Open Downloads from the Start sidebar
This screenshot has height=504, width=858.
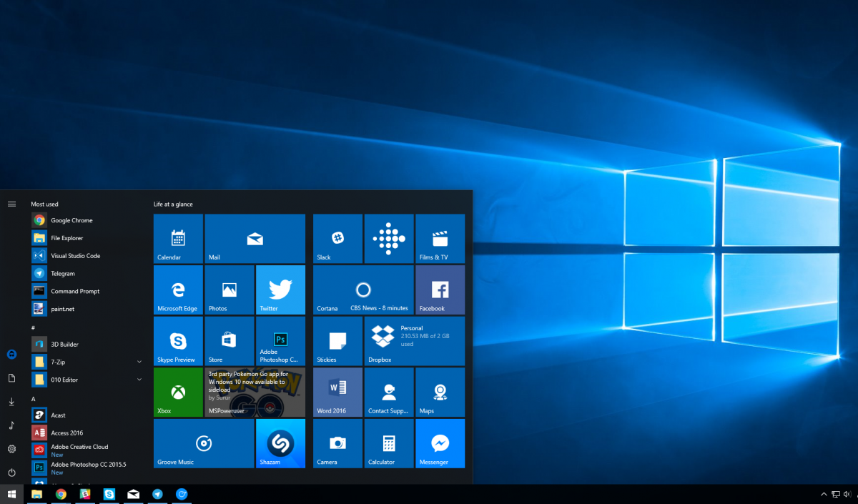pos(11,402)
